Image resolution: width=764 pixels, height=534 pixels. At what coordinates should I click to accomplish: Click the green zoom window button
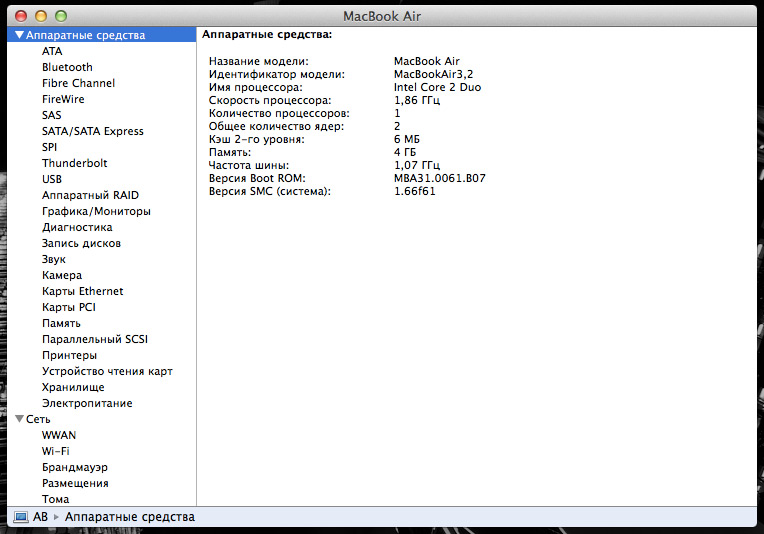click(x=60, y=17)
